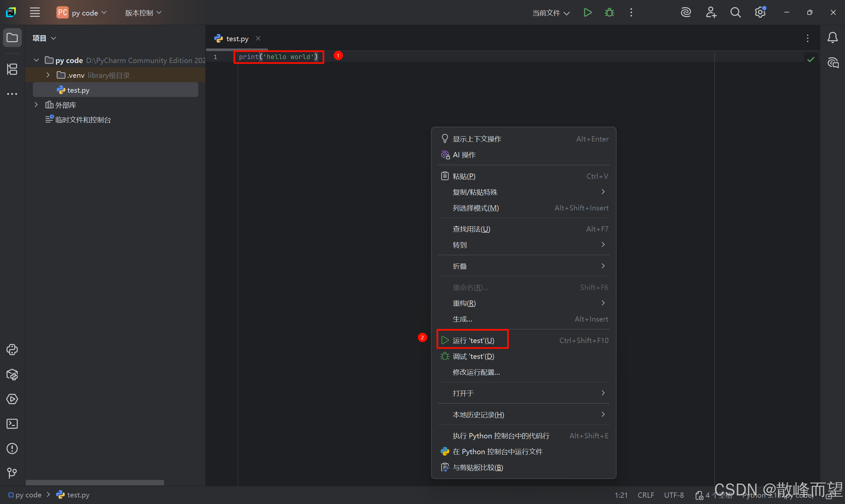Open the 版本控制 dropdown
Screen dimensions: 845x504
[x=143, y=13]
